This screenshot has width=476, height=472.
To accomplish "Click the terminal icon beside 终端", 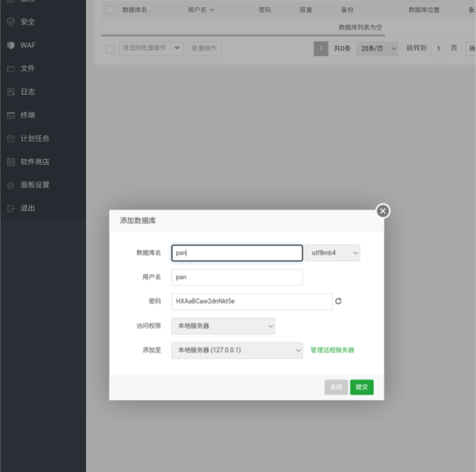I will click(x=10, y=115).
